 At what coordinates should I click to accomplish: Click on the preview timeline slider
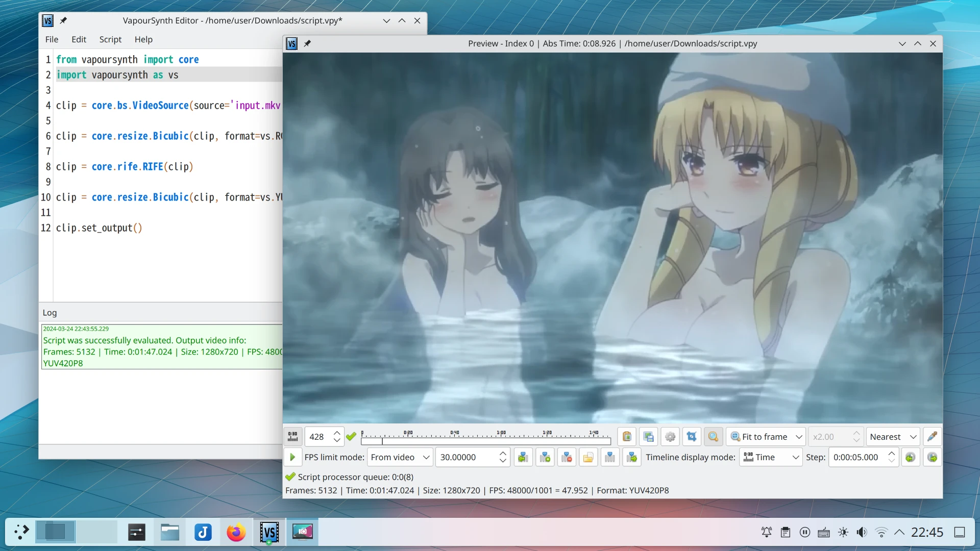(x=485, y=441)
